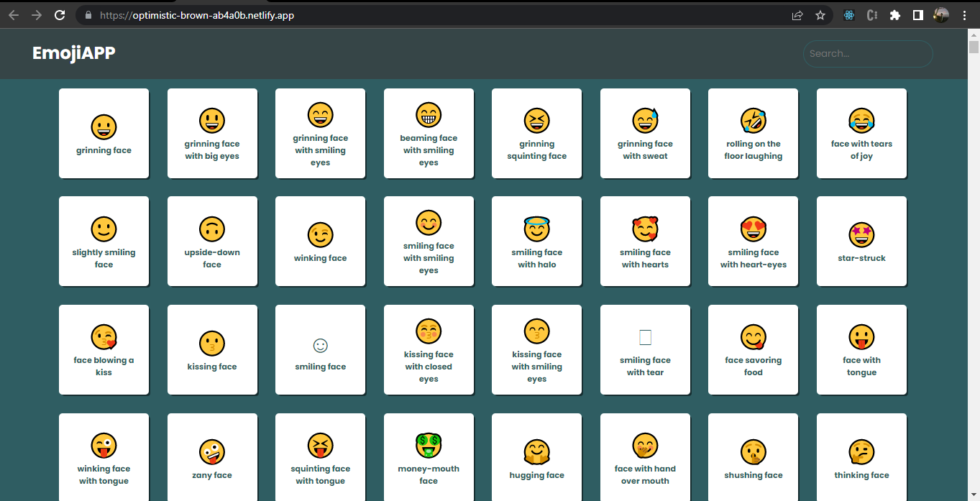Click the shushing face emoji card

pyautogui.click(x=753, y=458)
